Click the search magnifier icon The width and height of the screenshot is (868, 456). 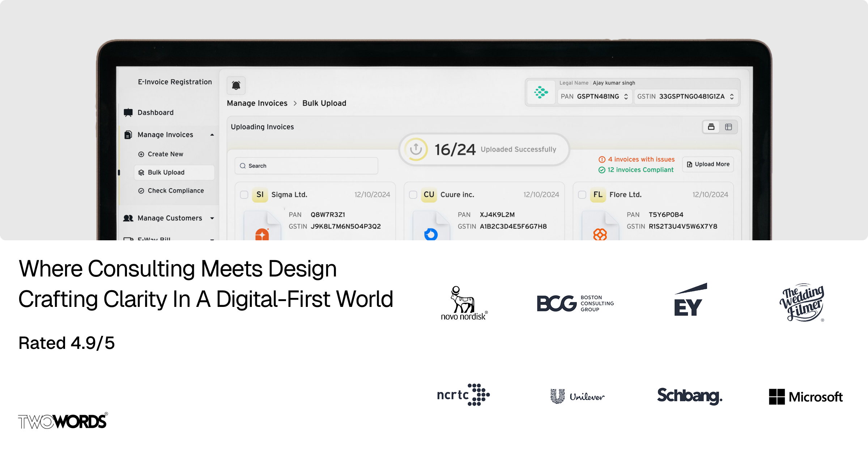click(x=242, y=166)
